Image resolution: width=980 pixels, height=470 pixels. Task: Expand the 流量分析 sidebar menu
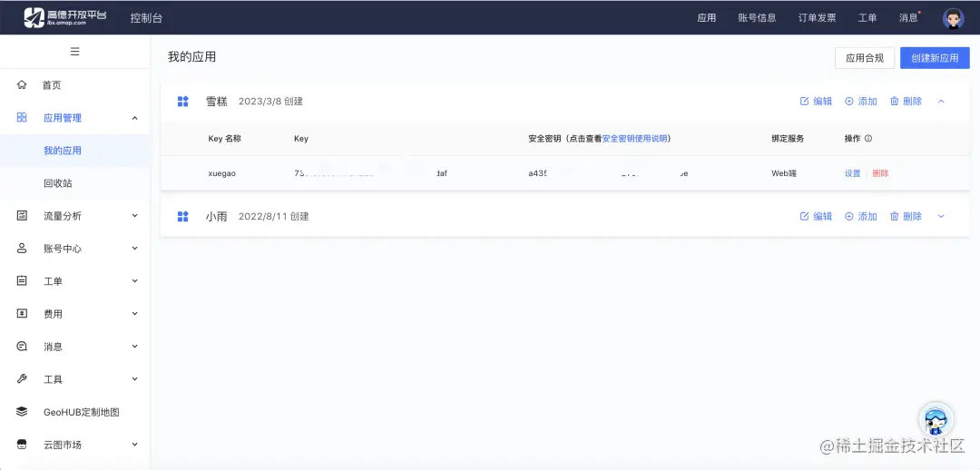click(134, 216)
